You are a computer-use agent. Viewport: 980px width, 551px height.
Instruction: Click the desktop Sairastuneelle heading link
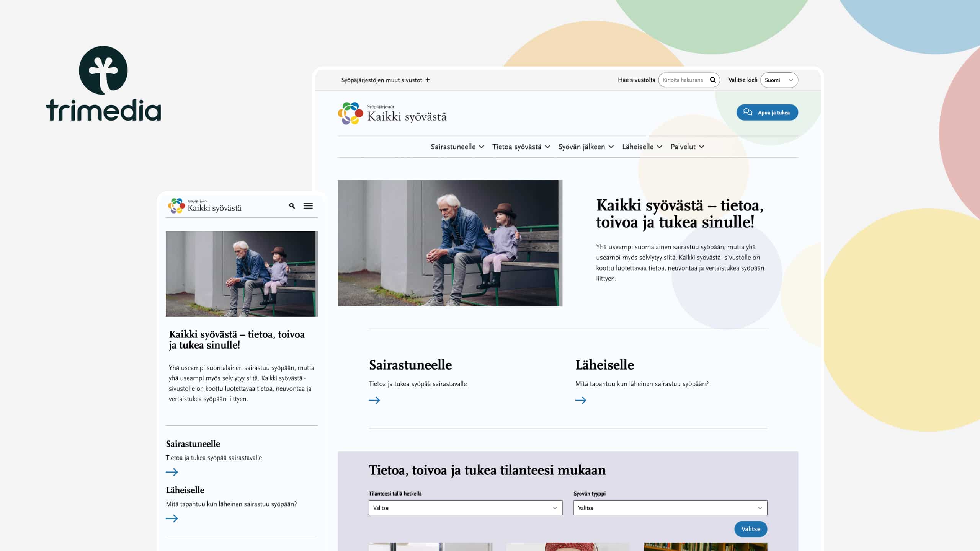(410, 365)
